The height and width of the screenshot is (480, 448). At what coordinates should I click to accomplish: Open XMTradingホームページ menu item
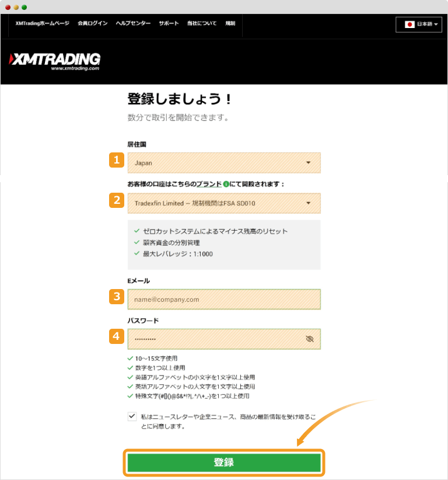42,23
